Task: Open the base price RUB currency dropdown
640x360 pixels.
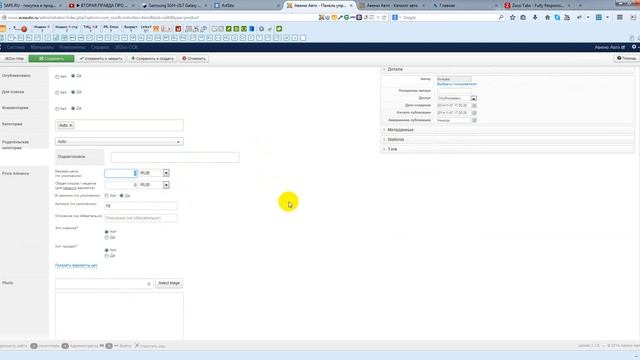Action: [x=166, y=173]
